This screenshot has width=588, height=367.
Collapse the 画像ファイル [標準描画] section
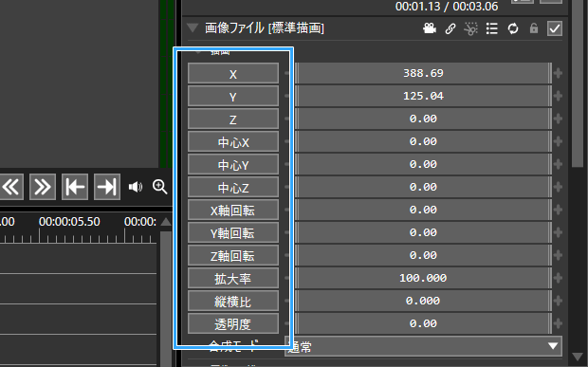[x=193, y=28]
